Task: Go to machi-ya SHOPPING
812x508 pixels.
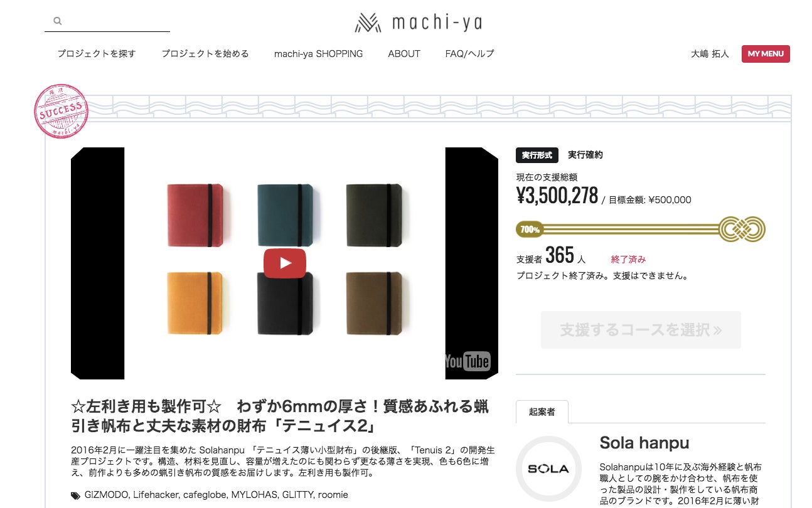Action: pyautogui.click(x=319, y=54)
